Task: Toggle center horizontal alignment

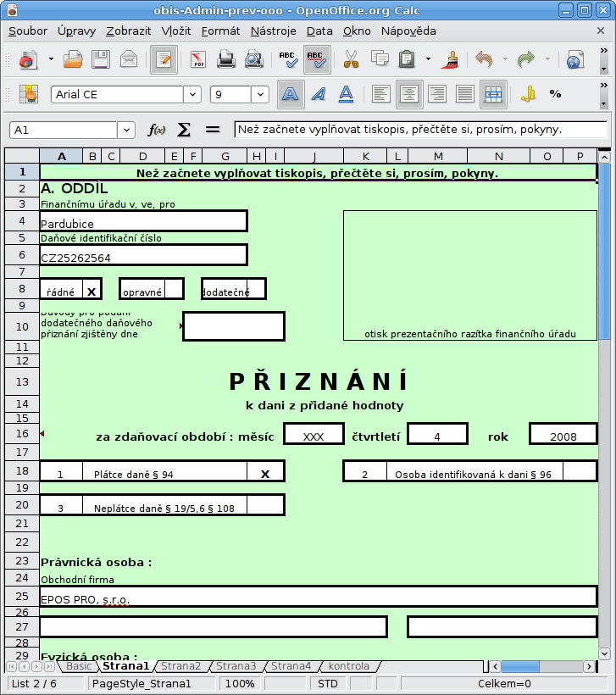Action: click(410, 94)
